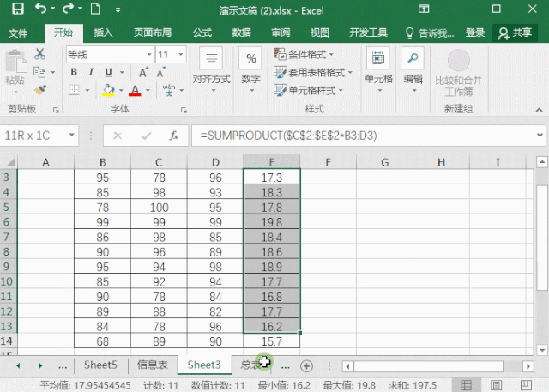549x392 pixels.
Task: Click the wén phonetic guide icon
Action: pos(169,90)
